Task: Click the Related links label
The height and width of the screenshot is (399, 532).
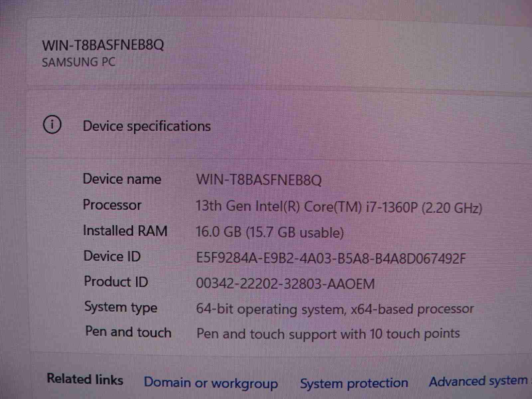Action: [x=85, y=379]
